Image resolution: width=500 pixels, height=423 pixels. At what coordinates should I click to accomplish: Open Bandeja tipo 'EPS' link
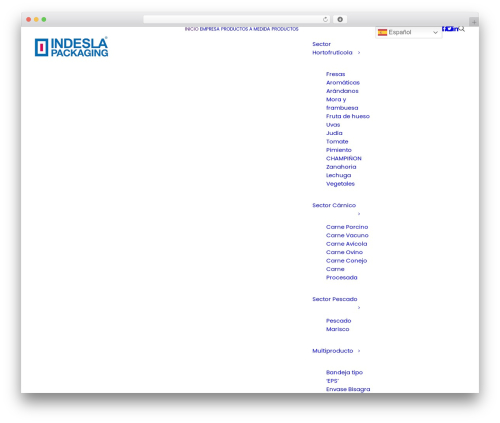[344, 377]
